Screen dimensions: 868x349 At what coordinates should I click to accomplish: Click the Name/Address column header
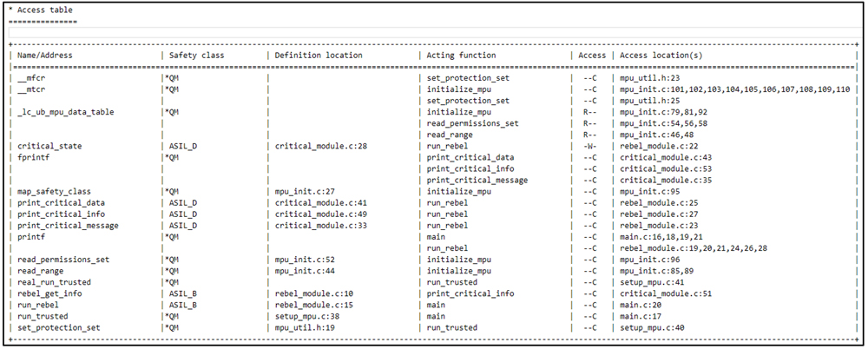coord(45,56)
